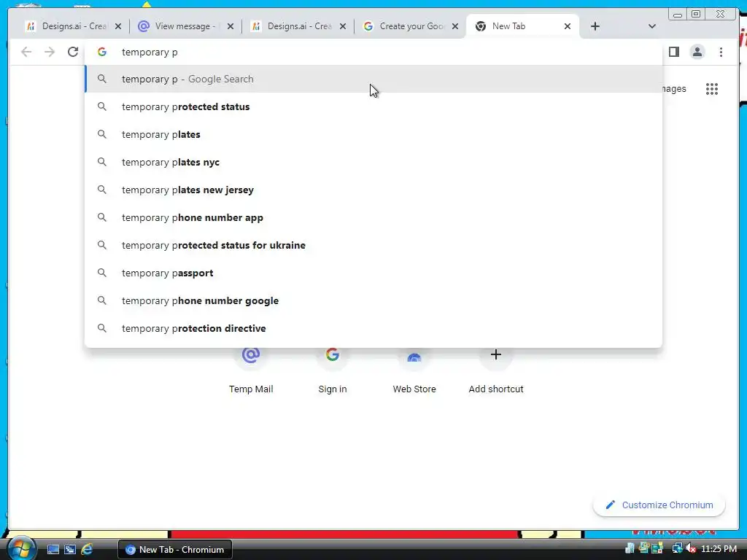Click the Add shortcut tile
The height and width of the screenshot is (560, 747).
[496, 371]
